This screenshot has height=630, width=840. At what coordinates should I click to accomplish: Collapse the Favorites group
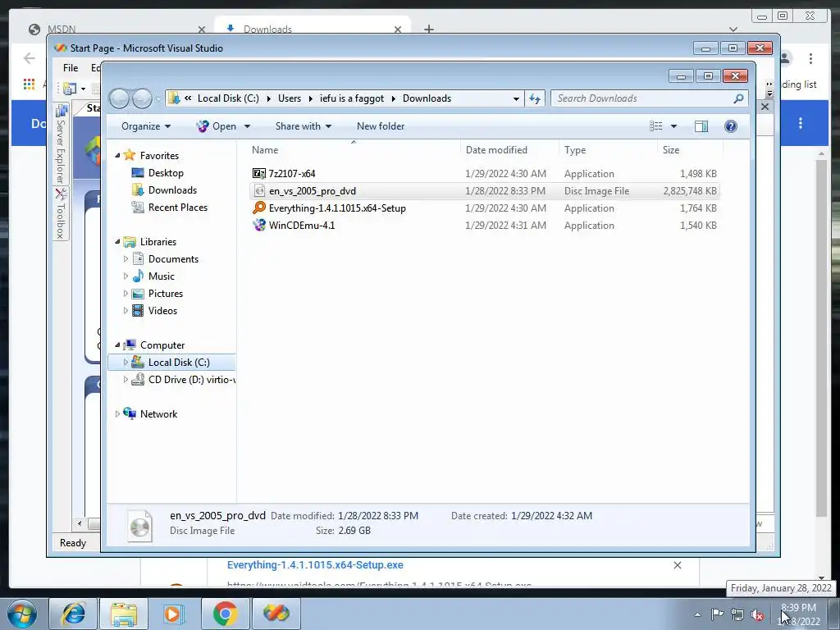pyautogui.click(x=117, y=155)
